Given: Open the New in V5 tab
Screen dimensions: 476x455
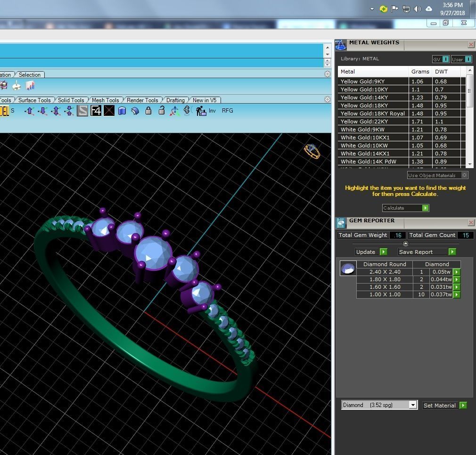Looking at the screenshot, I should click(x=205, y=100).
